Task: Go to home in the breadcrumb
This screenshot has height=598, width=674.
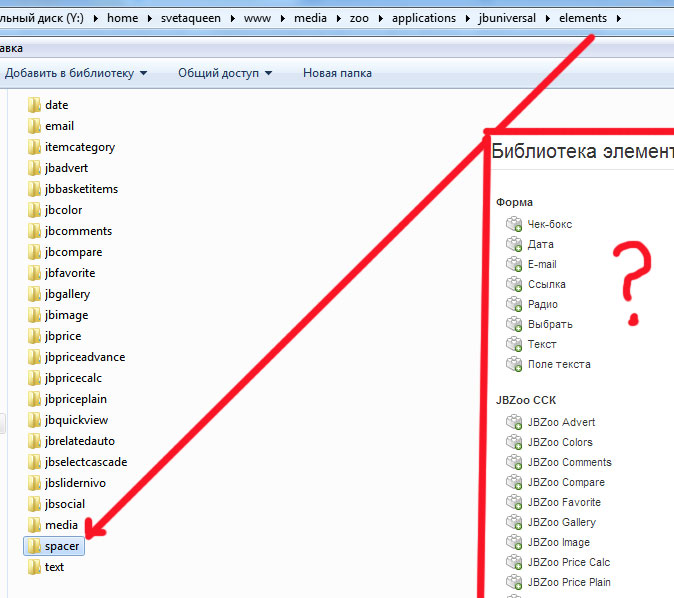Action: tap(123, 18)
